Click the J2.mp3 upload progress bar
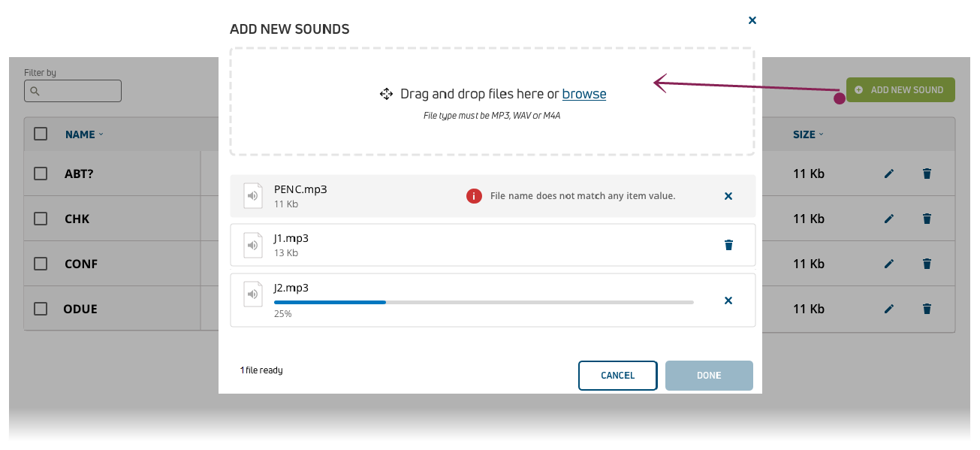The image size is (980, 450). point(484,302)
